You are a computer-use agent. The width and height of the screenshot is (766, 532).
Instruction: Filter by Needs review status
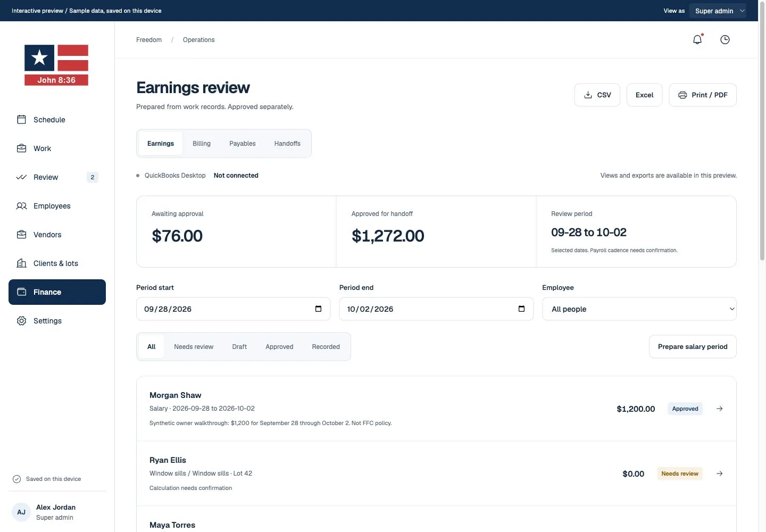click(x=194, y=347)
